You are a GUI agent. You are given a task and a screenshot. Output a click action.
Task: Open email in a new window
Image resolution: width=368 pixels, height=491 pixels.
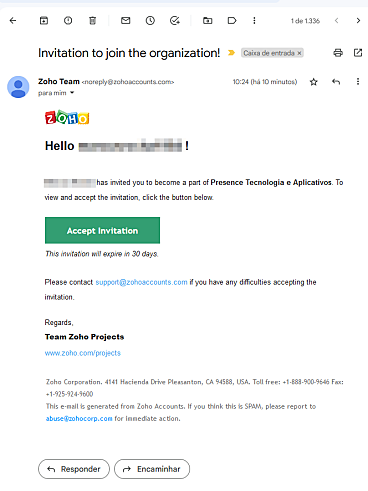(x=358, y=53)
